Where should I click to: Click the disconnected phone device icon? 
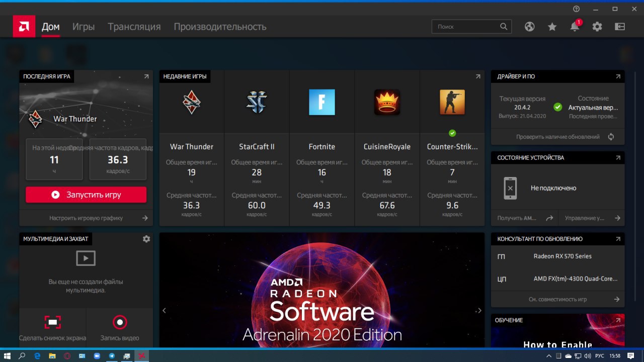[x=510, y=188]
